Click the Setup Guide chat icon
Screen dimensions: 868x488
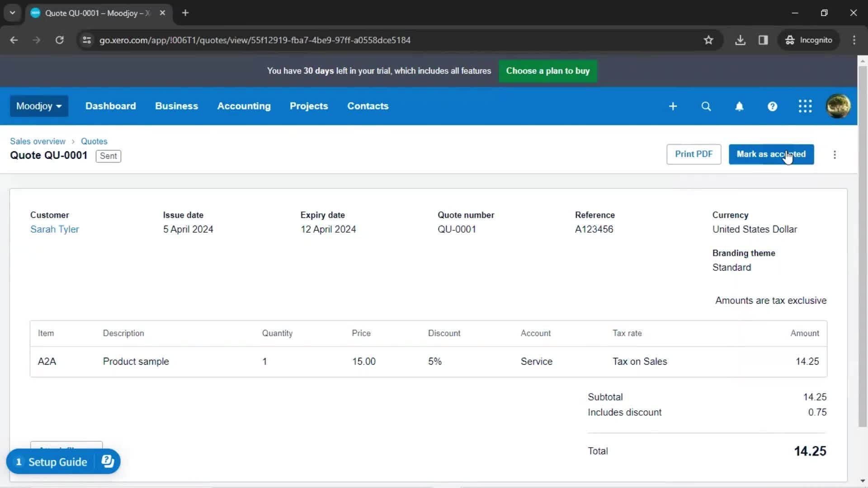[x=108, y=461]
